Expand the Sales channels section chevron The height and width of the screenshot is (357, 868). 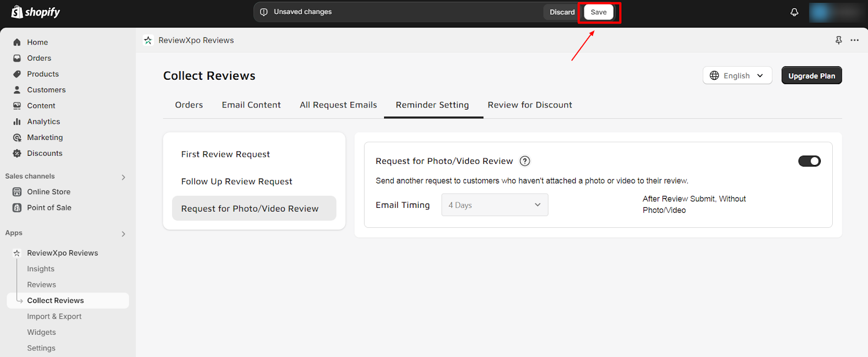(124, 177)
